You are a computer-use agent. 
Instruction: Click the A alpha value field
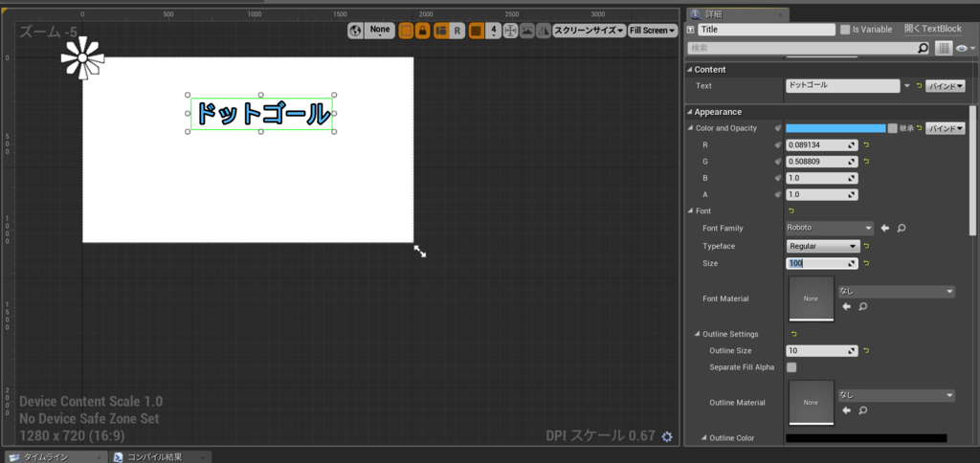click(821, 195)
